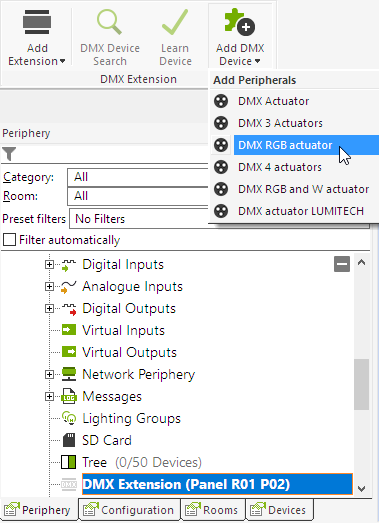Click the Lighting Groups bulb icon

69,418
